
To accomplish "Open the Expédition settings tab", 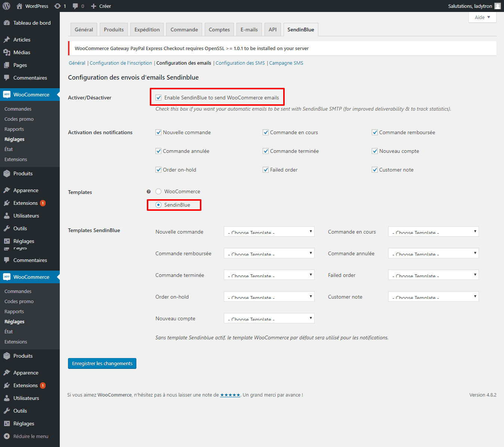I will click(x=147, y=30).
